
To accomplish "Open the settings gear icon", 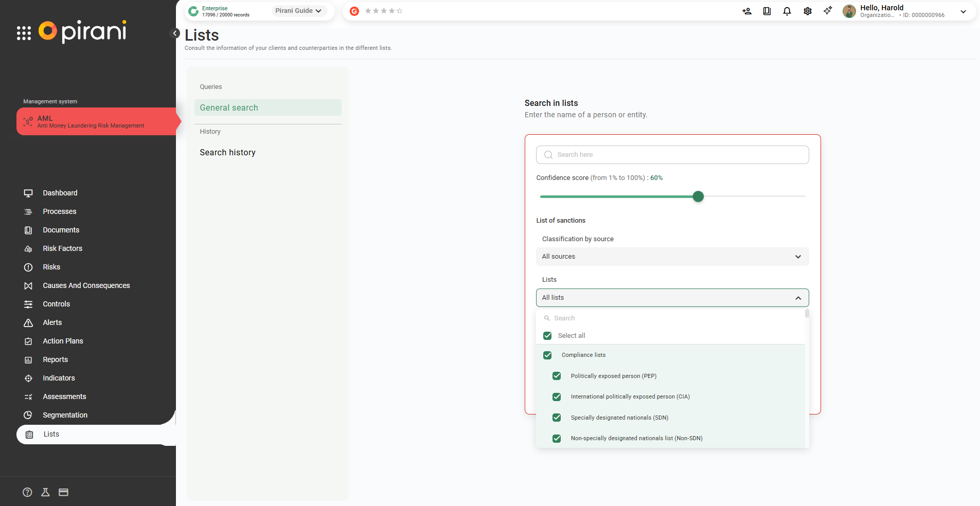I will click(x=807, y=11).
